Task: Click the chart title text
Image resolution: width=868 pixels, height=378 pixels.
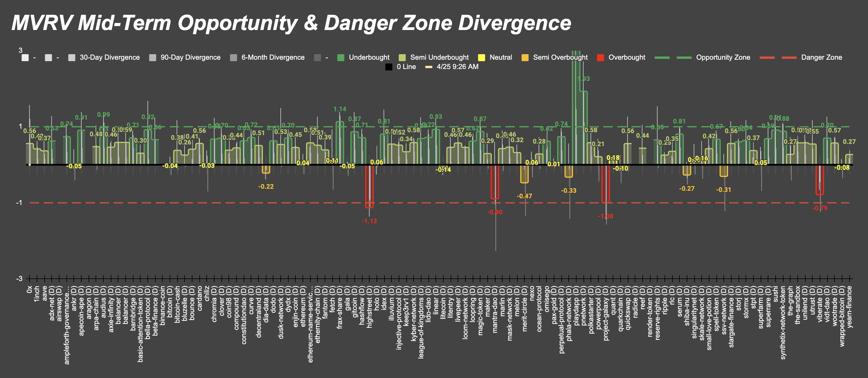Action: coord(291,23)
